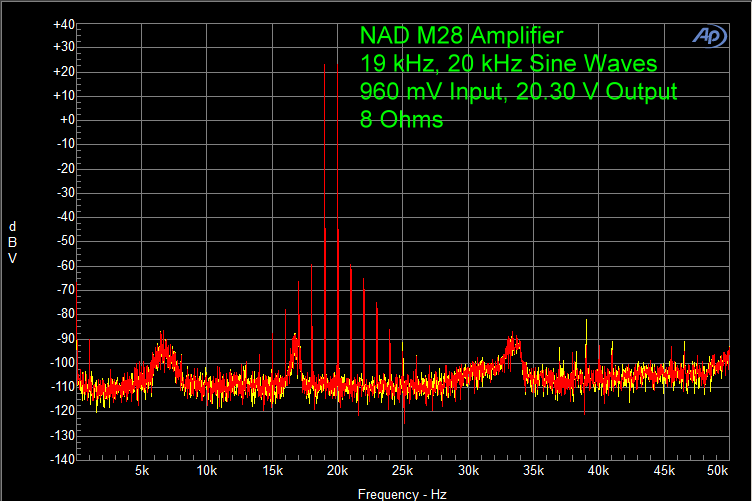Click the tall yellow spike near 39 kHz
Image resolution: width=752 pixels, height=501 pixels.
pyautogui.click(x=585, y=322)
